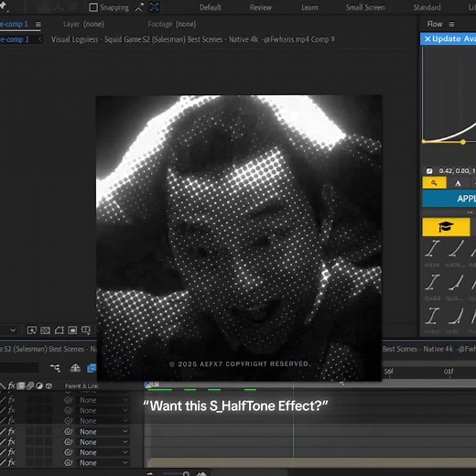Select the Layer (none) panel tab
476x476 pixels.
pos(83,24)
